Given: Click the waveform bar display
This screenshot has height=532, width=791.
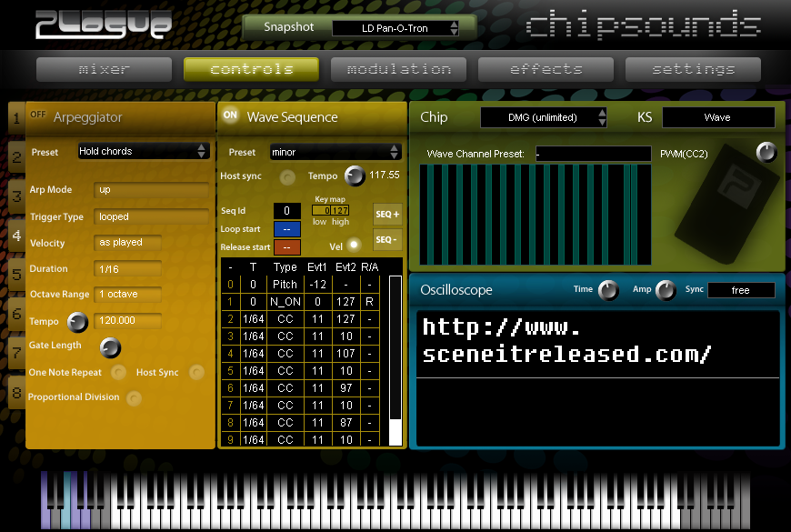Looking at the screenshot, I should click(536, 215).
